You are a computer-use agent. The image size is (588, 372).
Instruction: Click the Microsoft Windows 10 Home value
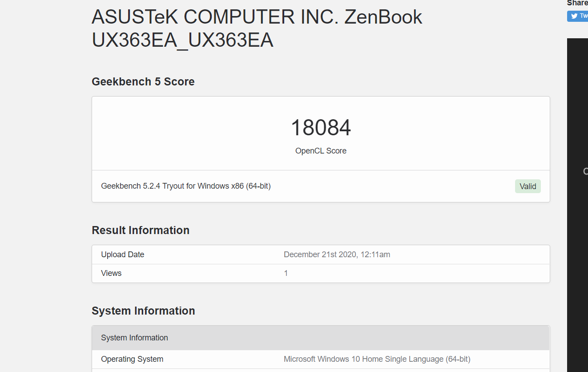pos(377,359)
